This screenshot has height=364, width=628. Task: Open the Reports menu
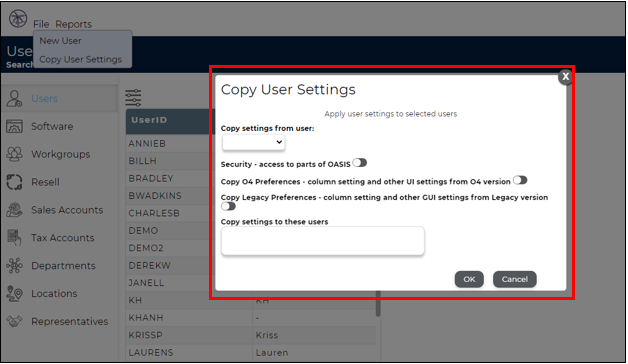pos(74,24)
